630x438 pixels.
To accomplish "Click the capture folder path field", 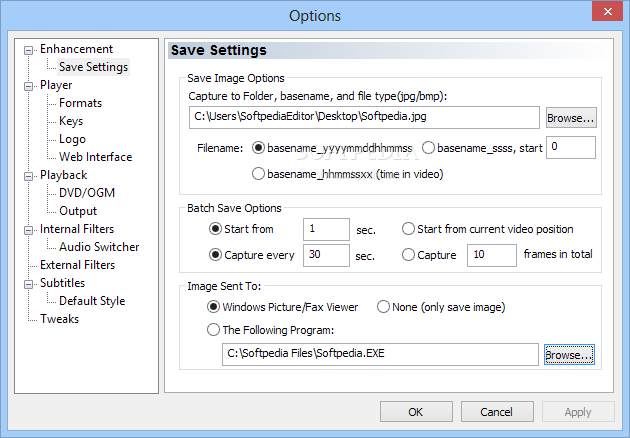I will click(x=364, y=117).
